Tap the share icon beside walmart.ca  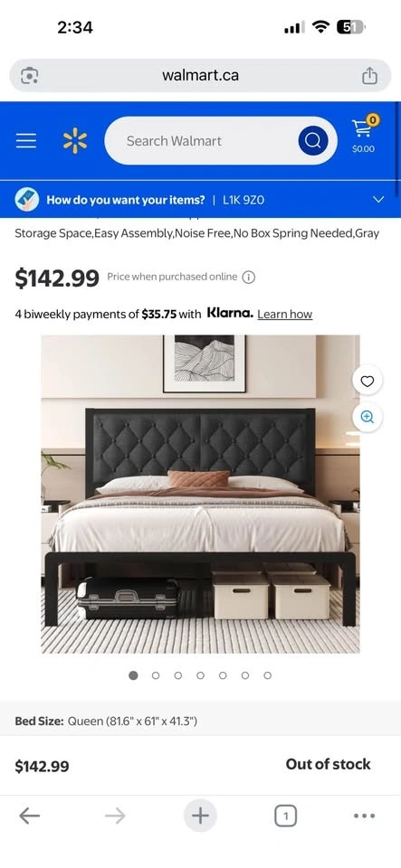pyautogui.click(x=369, y=75)
